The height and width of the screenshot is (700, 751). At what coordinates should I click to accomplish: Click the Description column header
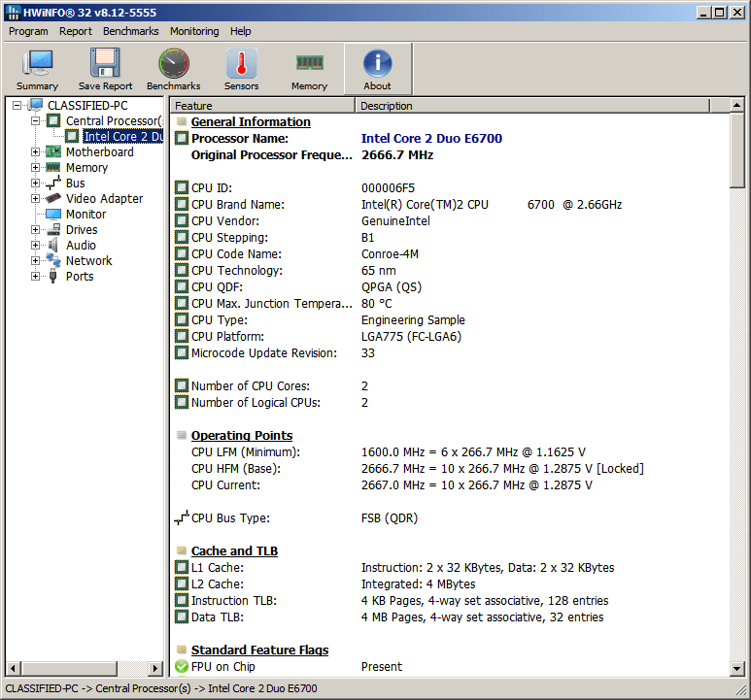pyautogui.click(x=532, y=105)
